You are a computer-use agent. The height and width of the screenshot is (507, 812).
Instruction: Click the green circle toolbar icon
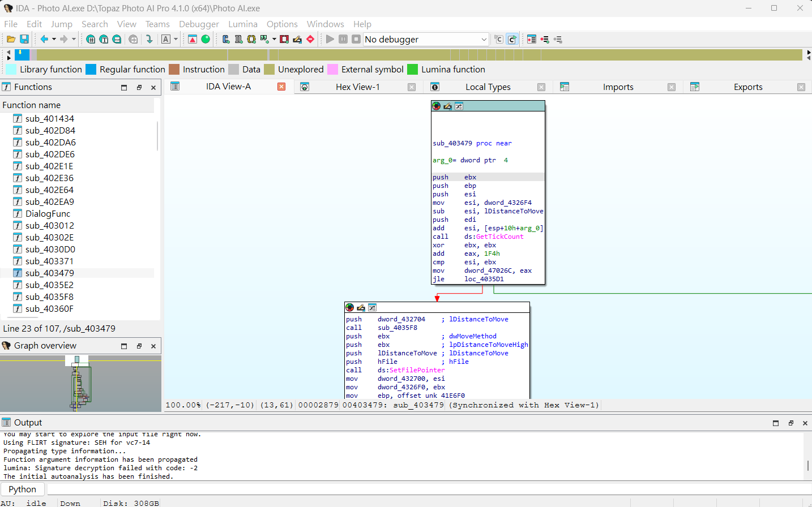click(x=206, y=39)
